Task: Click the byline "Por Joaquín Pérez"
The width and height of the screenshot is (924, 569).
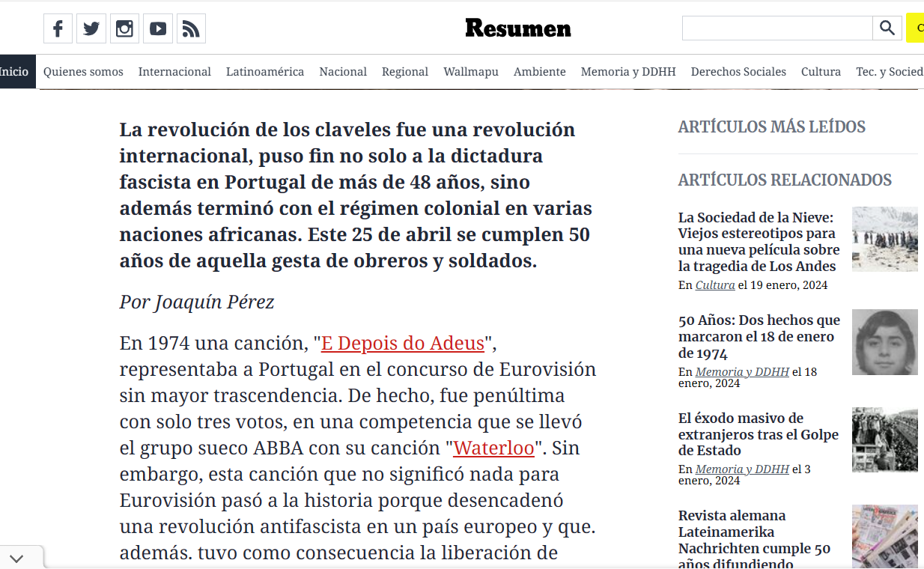Action: [197, 302]
